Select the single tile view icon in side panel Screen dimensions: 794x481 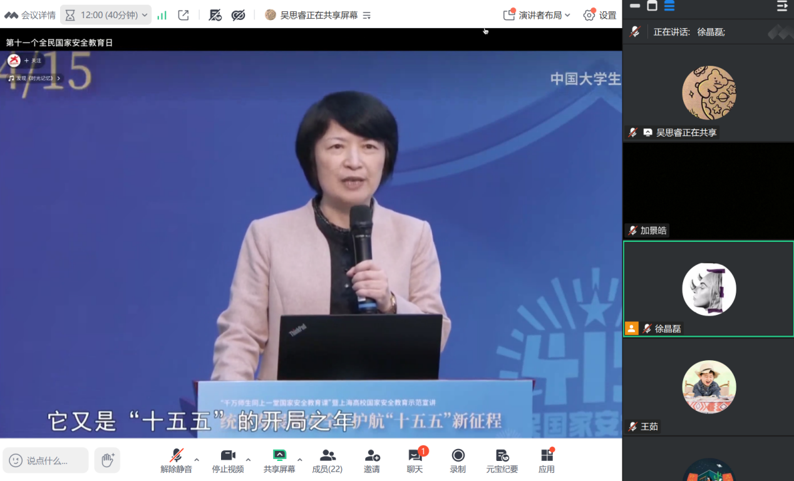(x=652, y=6)
